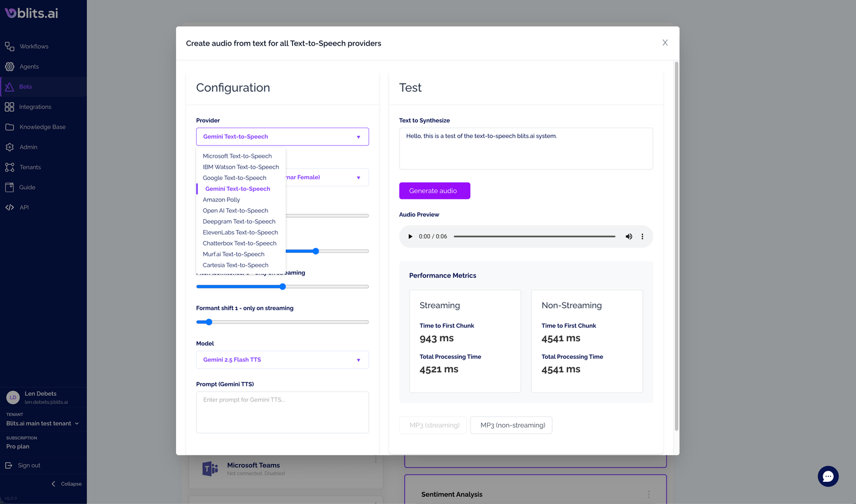The image size is (856, 504).
Task: Click the Generate audio button
Action: [434, 191]
